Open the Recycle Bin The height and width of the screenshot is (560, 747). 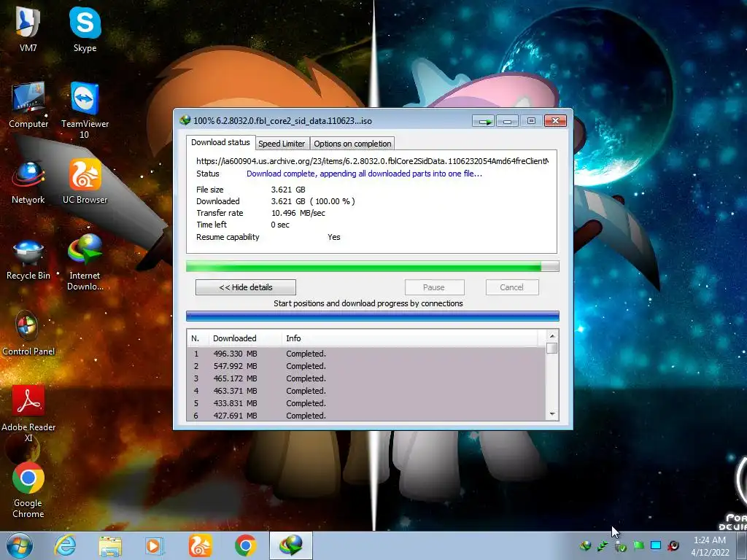point(28,259)
